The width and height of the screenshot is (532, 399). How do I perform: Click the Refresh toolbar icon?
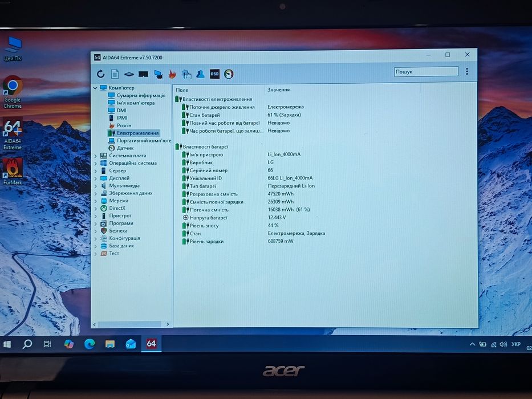click(100, 74)
